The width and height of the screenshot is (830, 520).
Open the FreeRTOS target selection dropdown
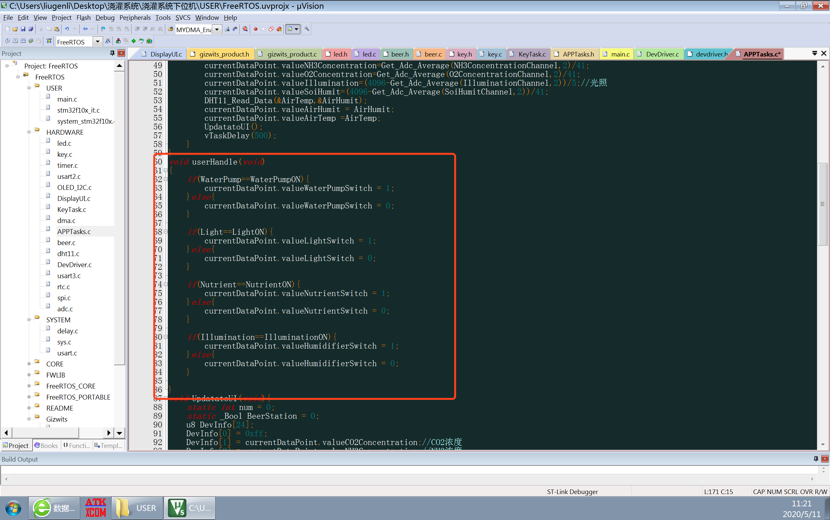click(x=97, y=41)
